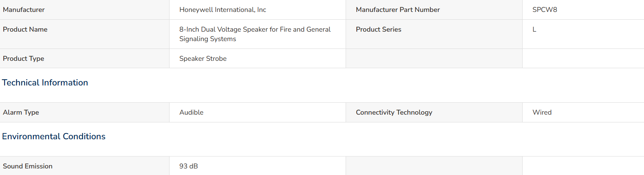Click the Connectivity Technology label
This screenshot has width=644, height=175.
(x=394, y=113)
